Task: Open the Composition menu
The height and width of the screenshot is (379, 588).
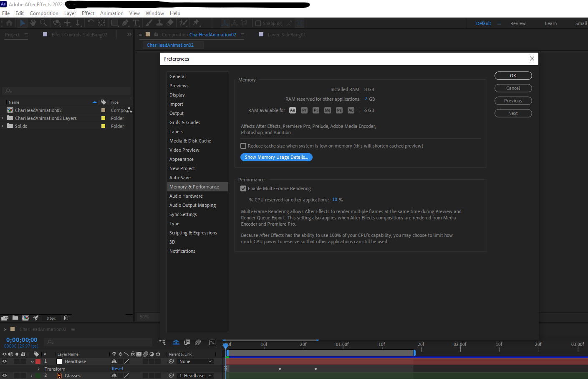Action: (x=44, y=13)
